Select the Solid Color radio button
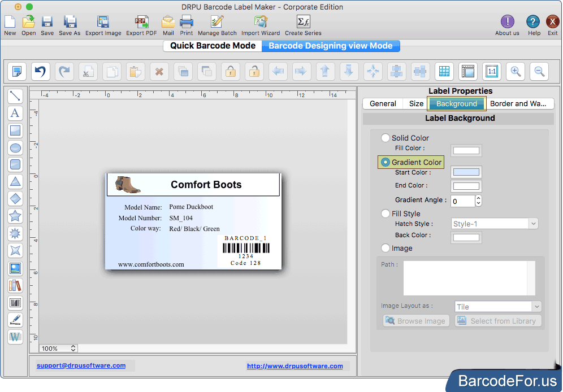 point(385,138)
